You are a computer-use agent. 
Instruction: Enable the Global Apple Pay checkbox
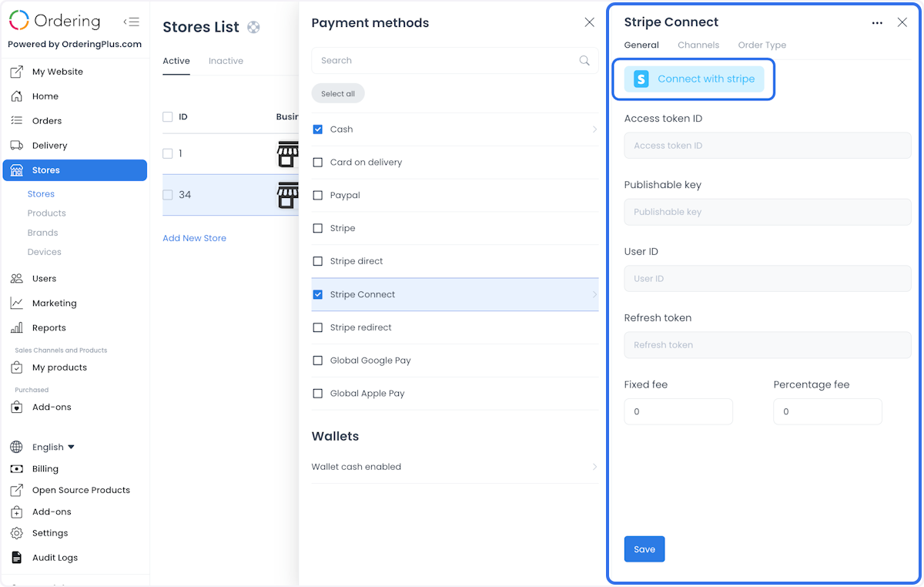point(318,394)
